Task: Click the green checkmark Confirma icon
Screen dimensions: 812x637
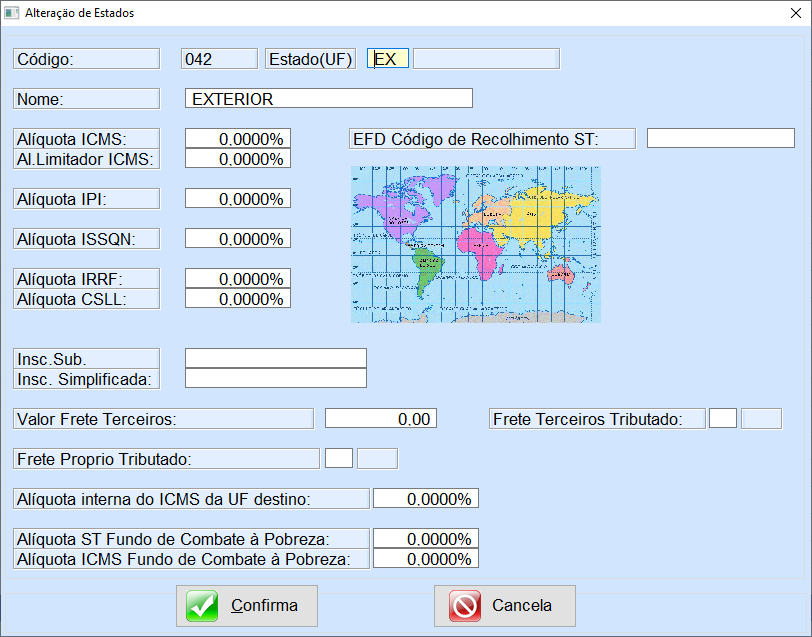Action: [x=202, y=606]
